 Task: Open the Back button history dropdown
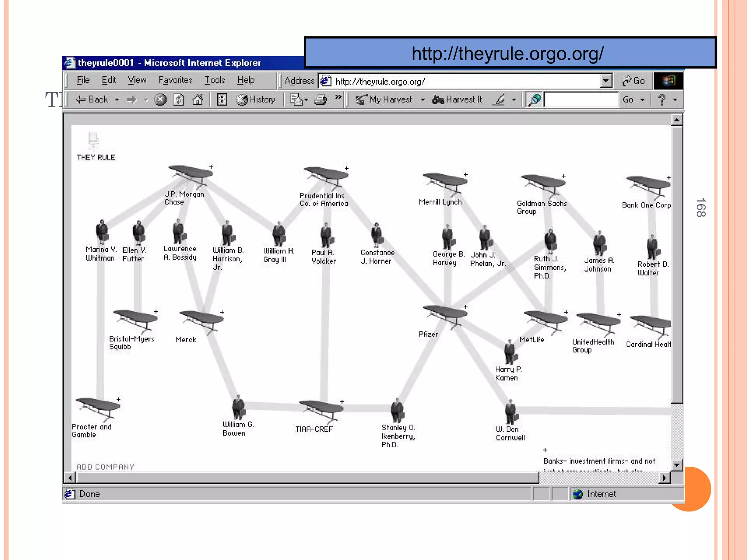pos(117,100)
